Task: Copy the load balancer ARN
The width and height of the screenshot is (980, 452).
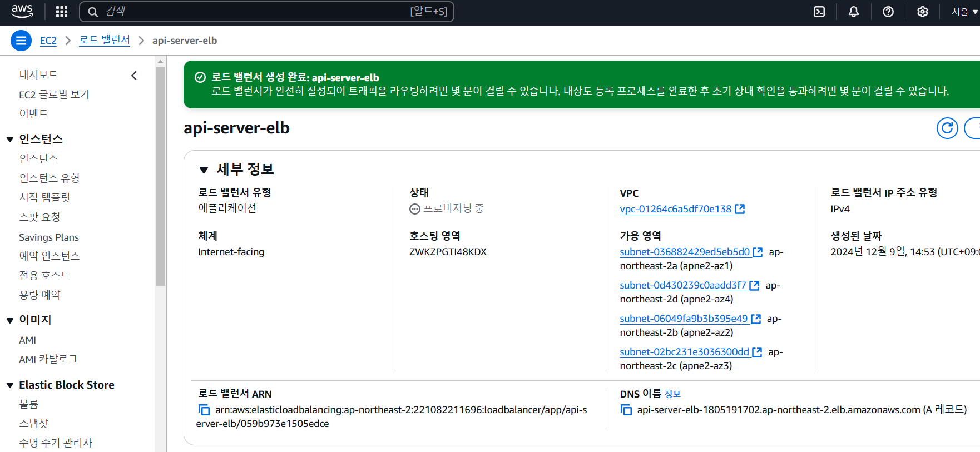Action: (204, 410)
